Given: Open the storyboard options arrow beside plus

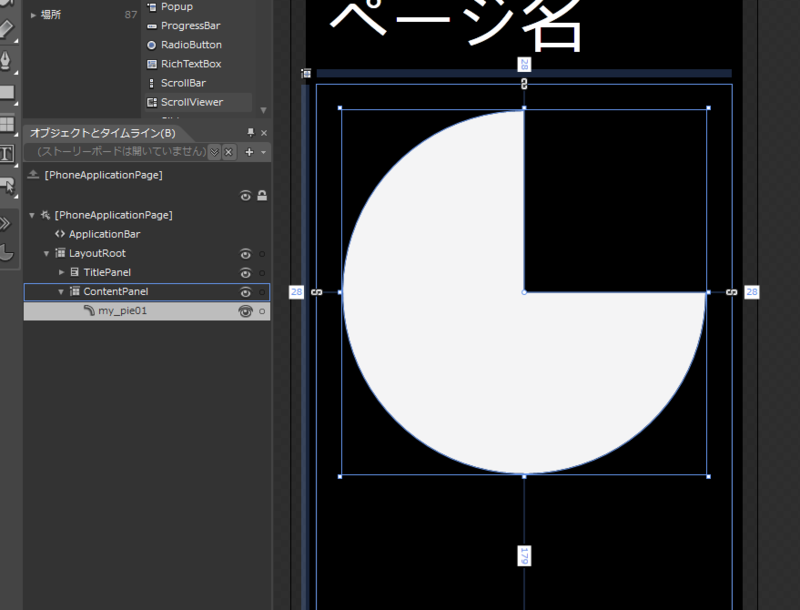Looking at the screenshot, I should tap(263, 152).
